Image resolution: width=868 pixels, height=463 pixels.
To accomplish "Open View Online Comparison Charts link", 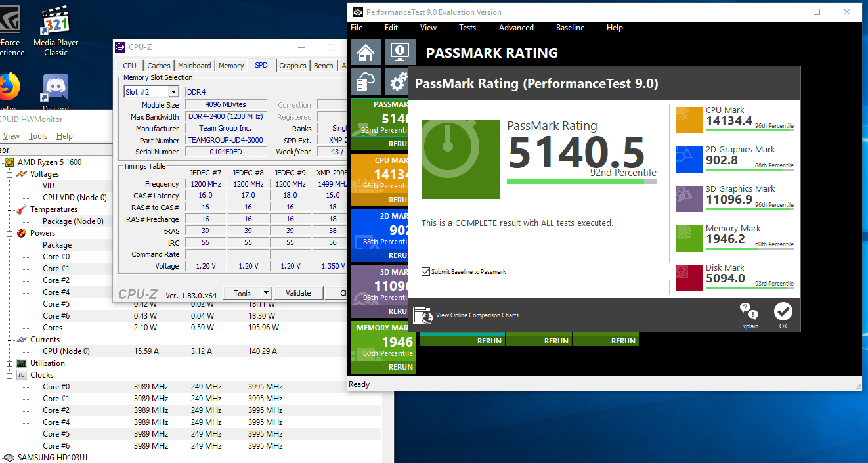I will 479,315.
